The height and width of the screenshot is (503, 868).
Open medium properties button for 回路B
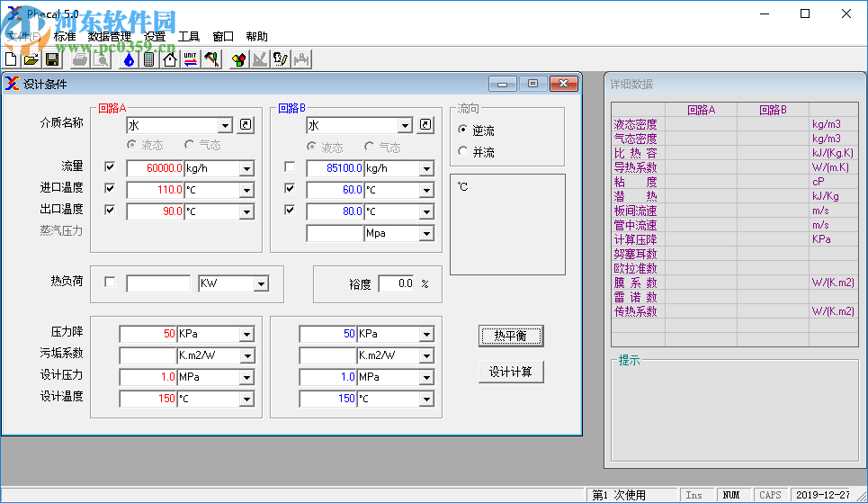[425, 125]
